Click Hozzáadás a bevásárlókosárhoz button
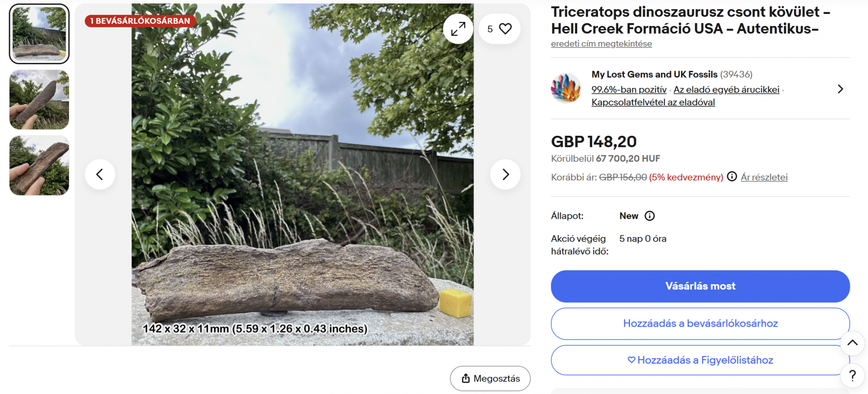Viewport: 868px width, 394px height. point(700,323)
